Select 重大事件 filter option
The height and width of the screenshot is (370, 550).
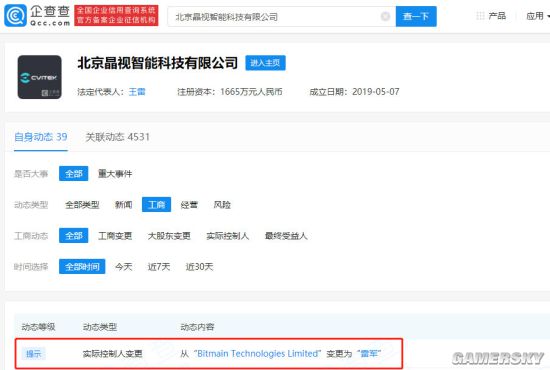[115, 174]
